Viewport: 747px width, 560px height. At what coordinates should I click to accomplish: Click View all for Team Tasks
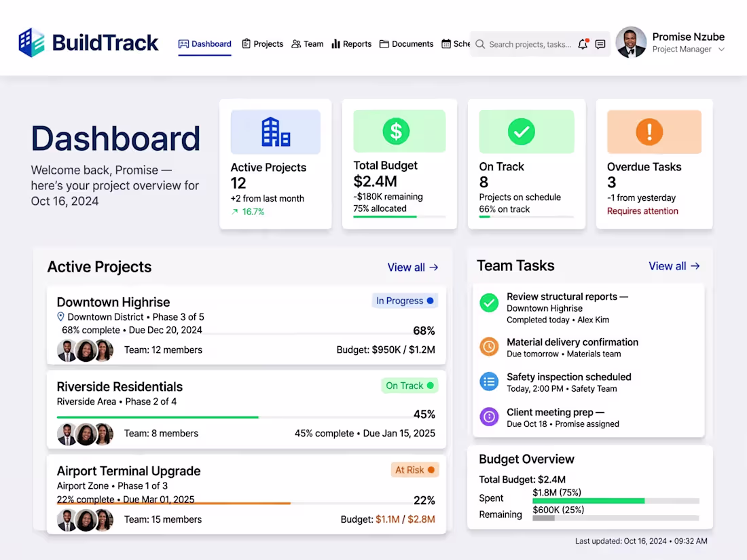pos(674,266)
